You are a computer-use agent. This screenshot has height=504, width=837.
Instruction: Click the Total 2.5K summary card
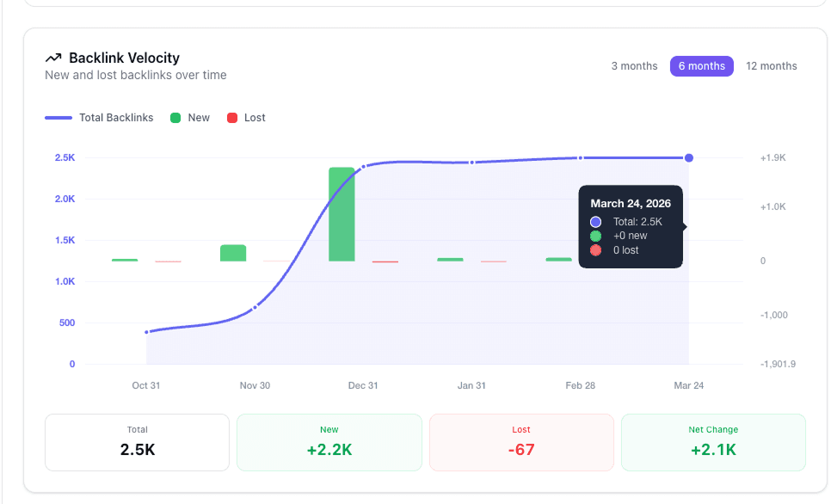[x=136, y=441]
